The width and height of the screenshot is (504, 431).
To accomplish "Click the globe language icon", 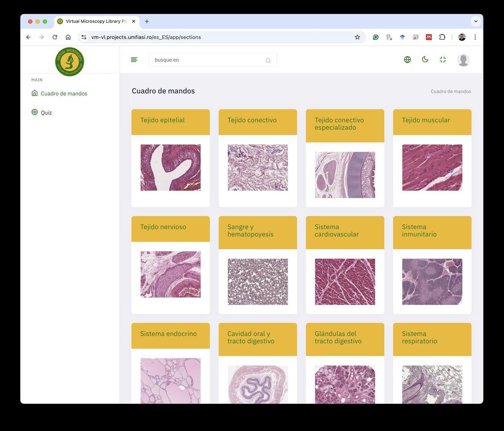I will click(x=407, y=60).
